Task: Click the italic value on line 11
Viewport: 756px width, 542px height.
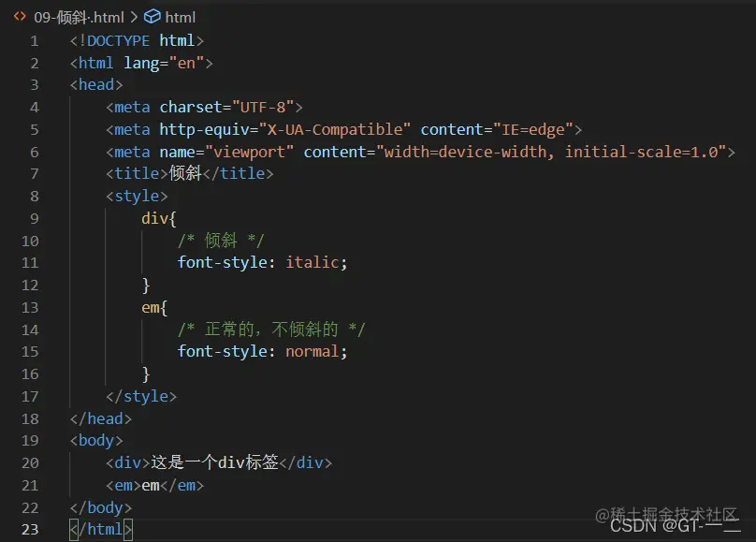Action: tap(313, 263)
